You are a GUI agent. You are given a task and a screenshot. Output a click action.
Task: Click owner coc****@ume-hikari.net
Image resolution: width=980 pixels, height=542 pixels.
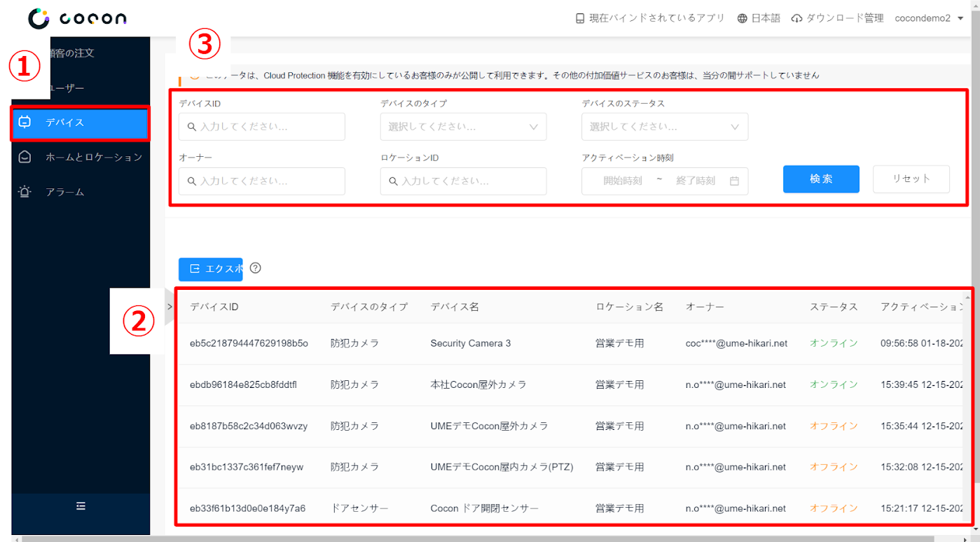[736, 343]
